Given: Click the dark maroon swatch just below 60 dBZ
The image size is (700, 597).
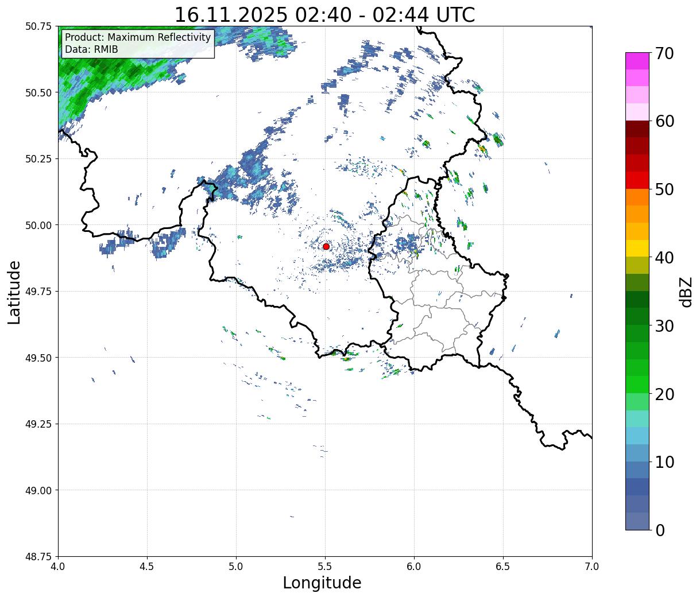Looking at the screenshot, I should pos(637,129).
